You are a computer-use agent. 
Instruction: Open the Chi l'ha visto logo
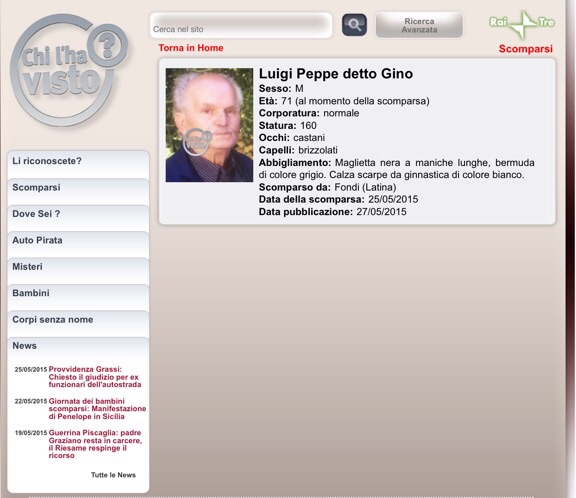click(69, 70)
